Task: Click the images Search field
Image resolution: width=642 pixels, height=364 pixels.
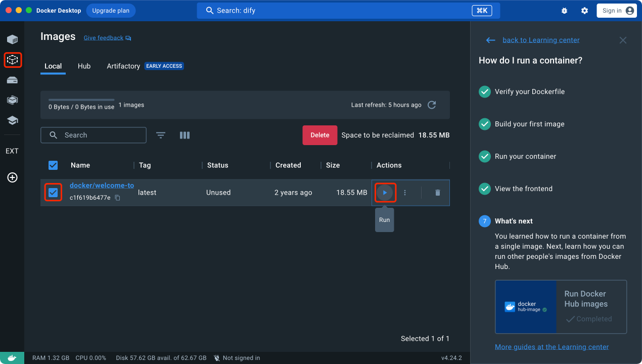Action: tap(94, 135)
